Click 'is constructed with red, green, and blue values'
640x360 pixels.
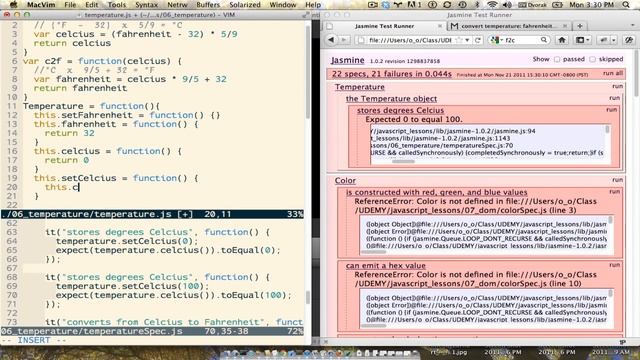pyautogui.click(x=436, y=192)
